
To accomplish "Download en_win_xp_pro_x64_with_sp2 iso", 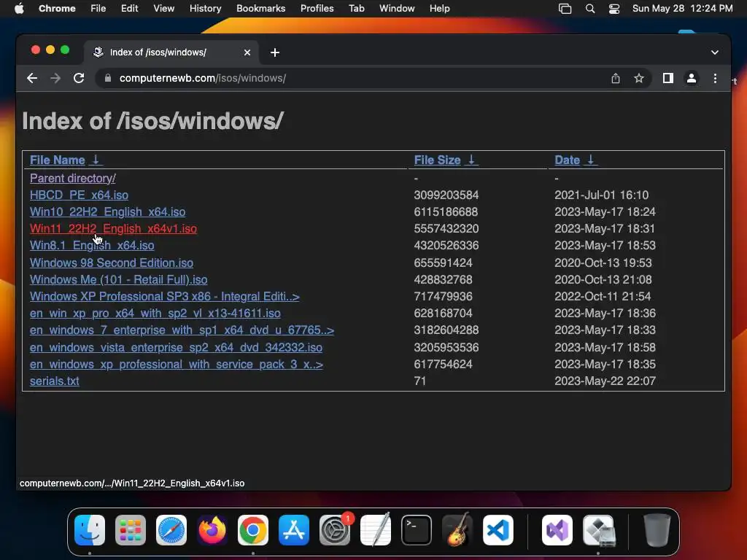I will 155,313.
